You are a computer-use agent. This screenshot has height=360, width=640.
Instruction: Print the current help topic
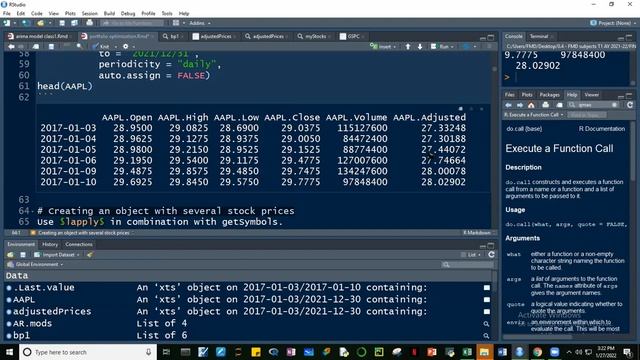point(545,105)
